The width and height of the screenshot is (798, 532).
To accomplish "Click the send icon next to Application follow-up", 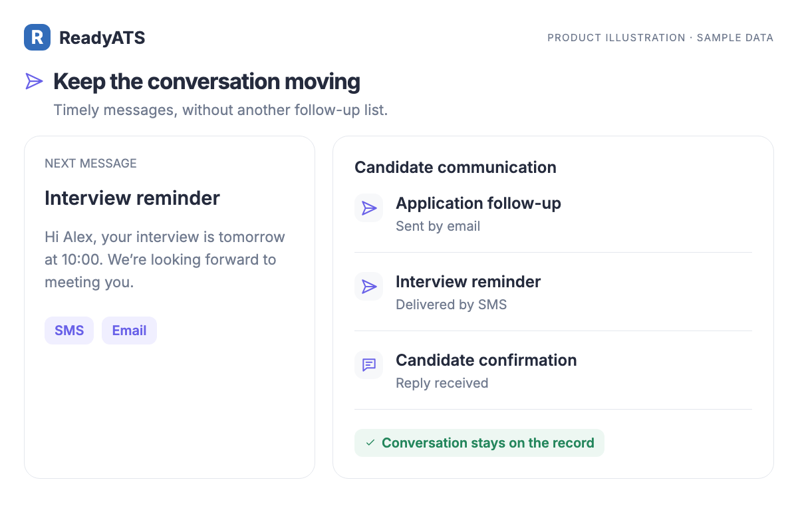I will click(369, 208).
